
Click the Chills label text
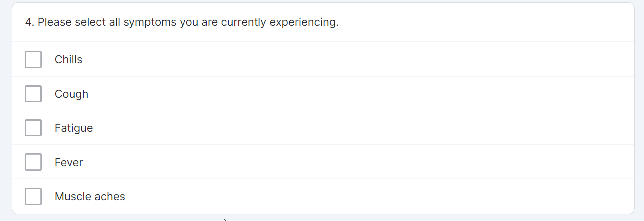coord(68,60)
